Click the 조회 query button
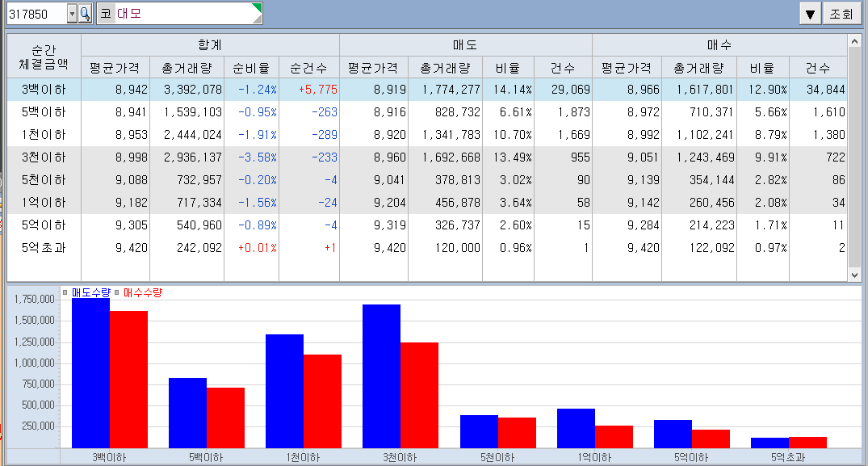Screen dimensions: 868x466 tap(841, 14)
